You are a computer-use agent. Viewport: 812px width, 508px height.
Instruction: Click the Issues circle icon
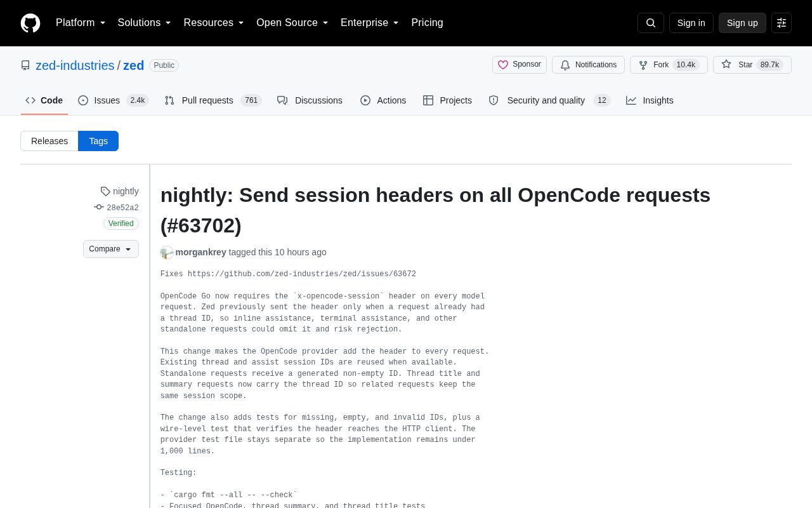coord(83,100)
